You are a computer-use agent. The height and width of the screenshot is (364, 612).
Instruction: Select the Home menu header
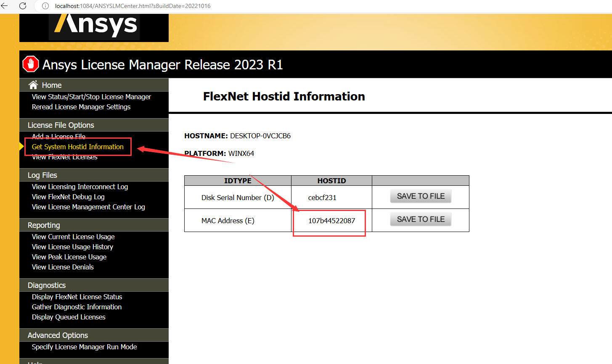(x=51, y=84)
